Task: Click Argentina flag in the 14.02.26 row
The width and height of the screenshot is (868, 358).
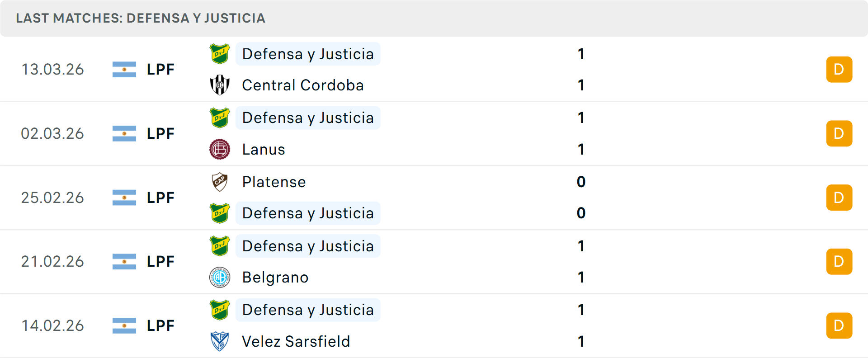Action: point(124,325)
